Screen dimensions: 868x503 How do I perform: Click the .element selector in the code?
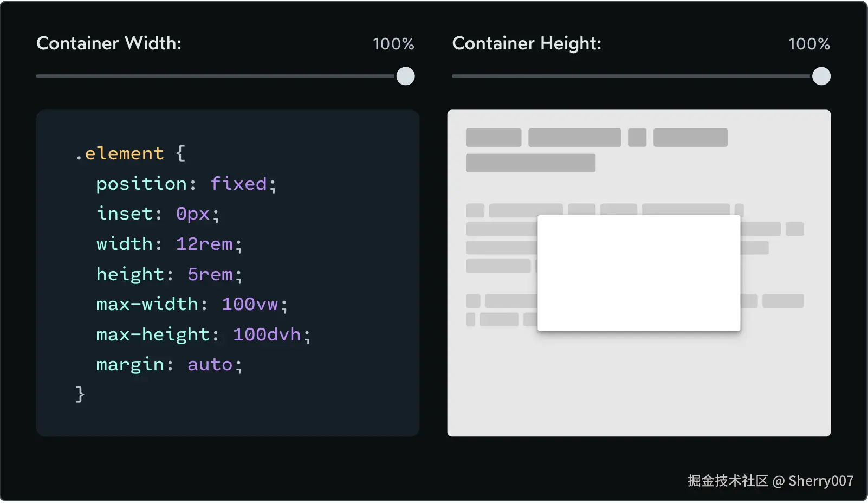pos(120,153)
